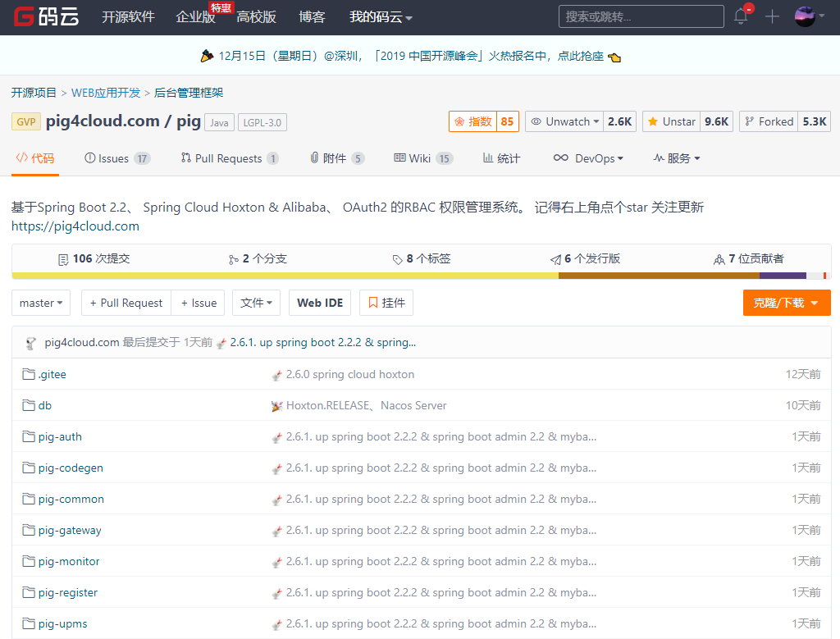The height and width of the screenshot is (639, 840).
Task: Open the notification bell
Action: tap(741, 16)
